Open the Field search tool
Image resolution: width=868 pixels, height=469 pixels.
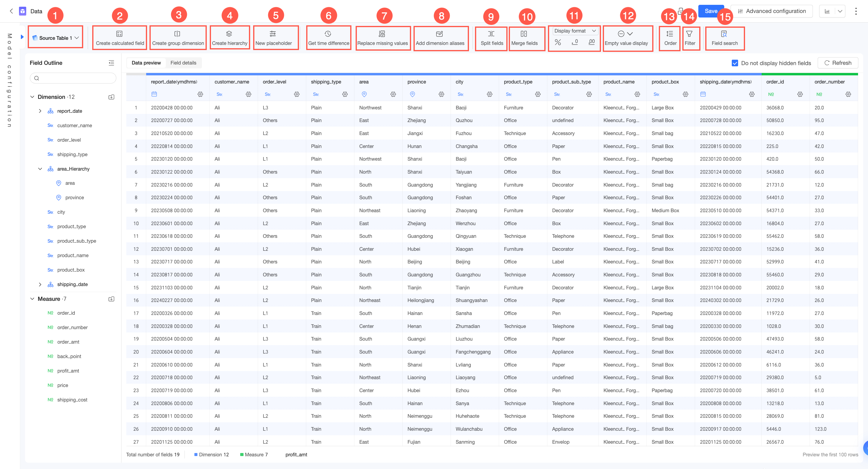click(724, 34)
